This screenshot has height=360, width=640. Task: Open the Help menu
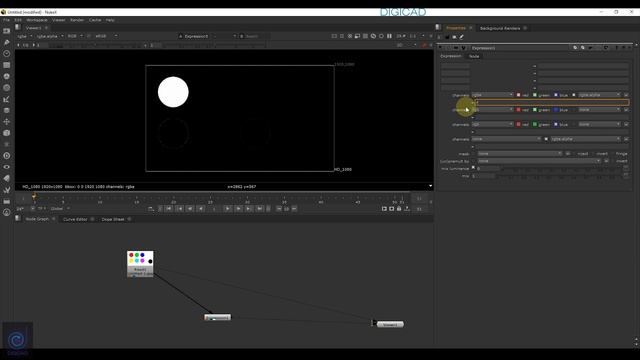(x=110, y=20)
